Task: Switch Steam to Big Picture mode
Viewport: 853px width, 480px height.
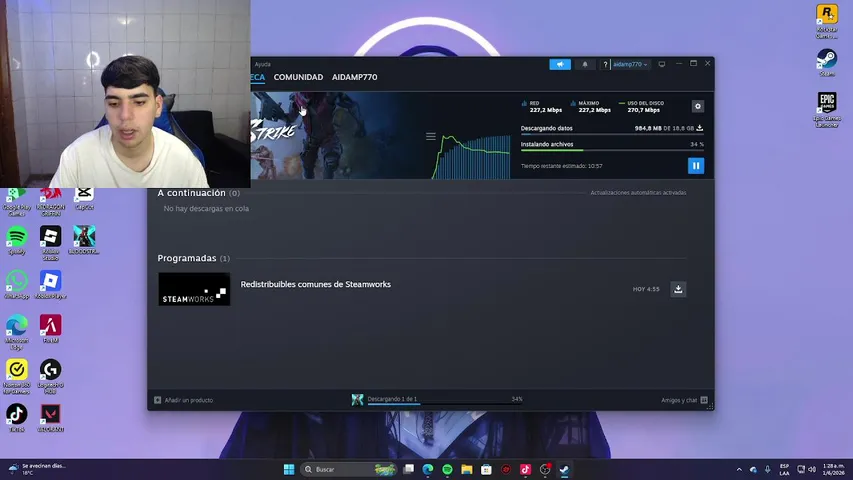Action: point(662,64)
